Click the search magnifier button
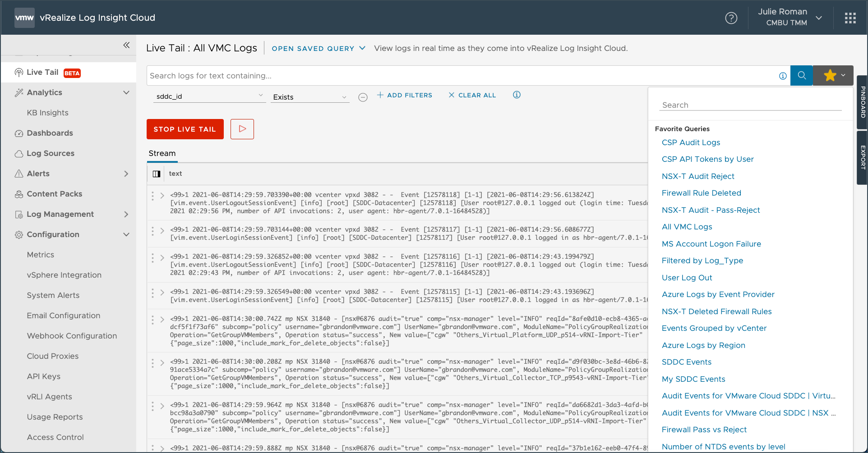868x453 pixels. (802, 76)
